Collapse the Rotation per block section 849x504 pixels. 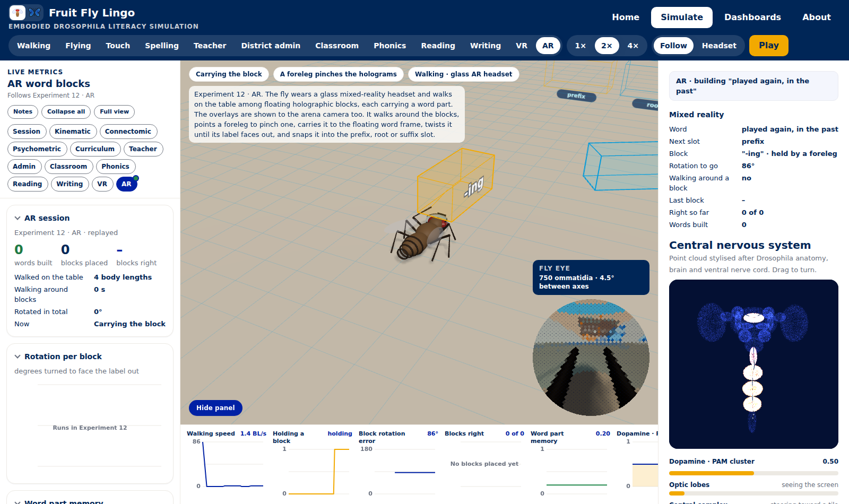pos(18,357)
